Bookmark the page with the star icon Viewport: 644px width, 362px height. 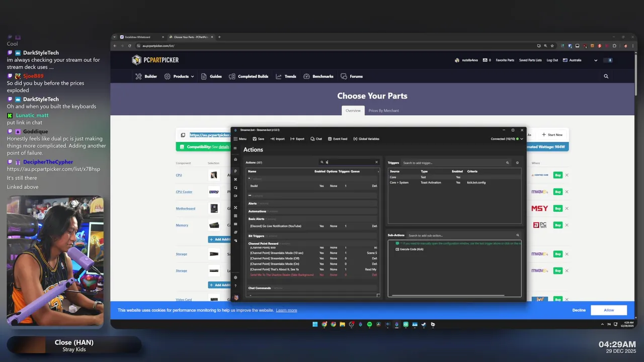coord(552,46)
